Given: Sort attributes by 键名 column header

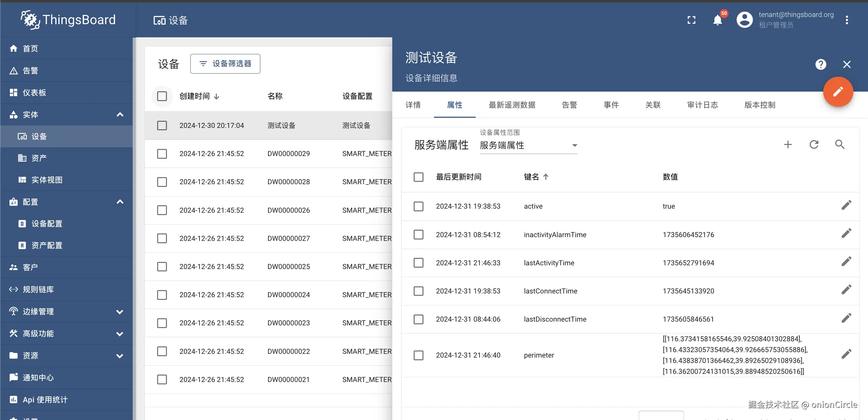Looking at the screenshot, I should (531, 177).
